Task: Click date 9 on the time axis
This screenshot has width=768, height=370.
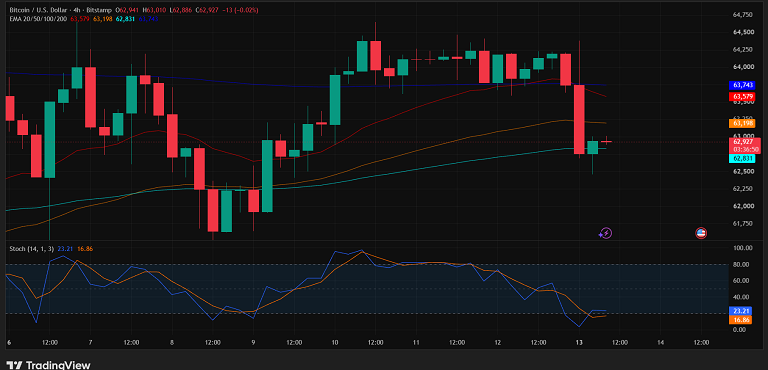Action: pos(253,342)
